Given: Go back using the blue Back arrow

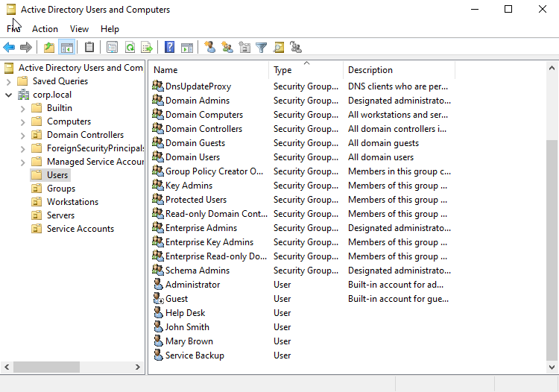Looking at the screenshot, I should tap(9, 47).
